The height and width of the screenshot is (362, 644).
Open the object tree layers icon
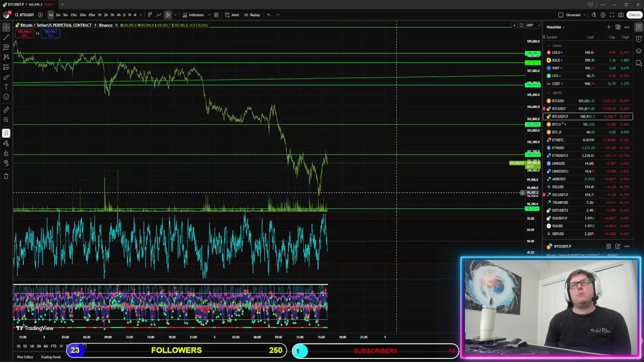(x=638, y=51)
